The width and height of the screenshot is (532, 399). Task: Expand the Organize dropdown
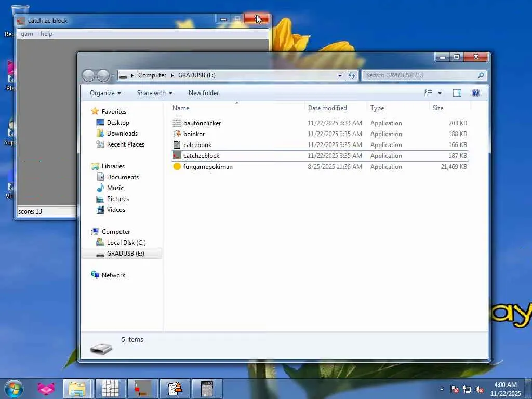point(105,93)
